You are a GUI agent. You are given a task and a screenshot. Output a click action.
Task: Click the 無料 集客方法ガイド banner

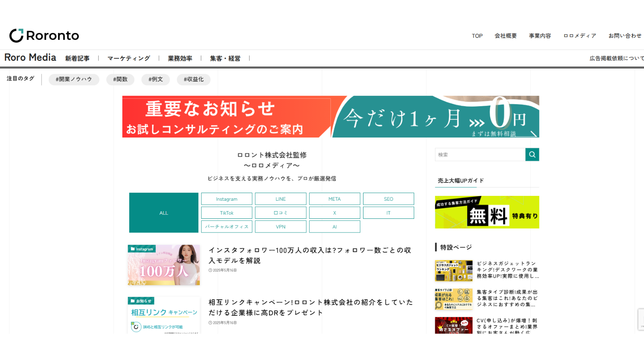tap(487, 212)
